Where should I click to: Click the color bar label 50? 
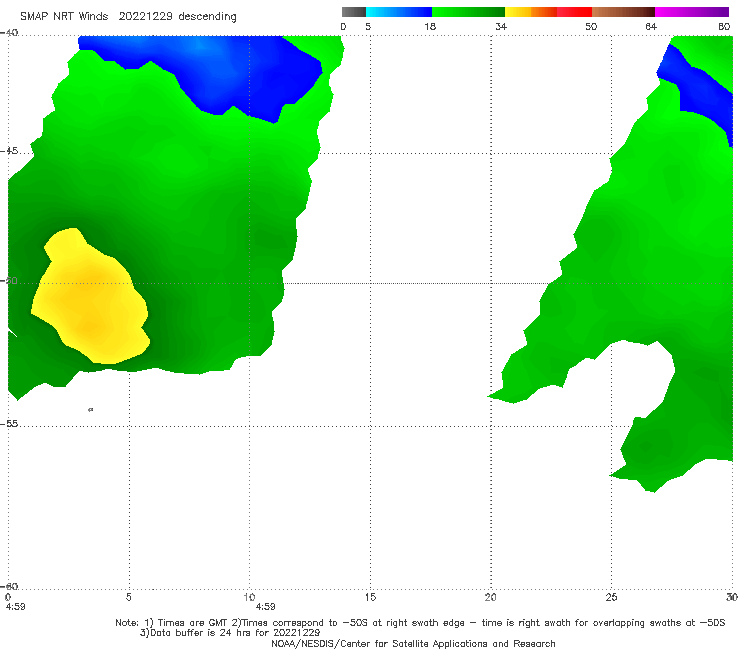click(591, 26)
